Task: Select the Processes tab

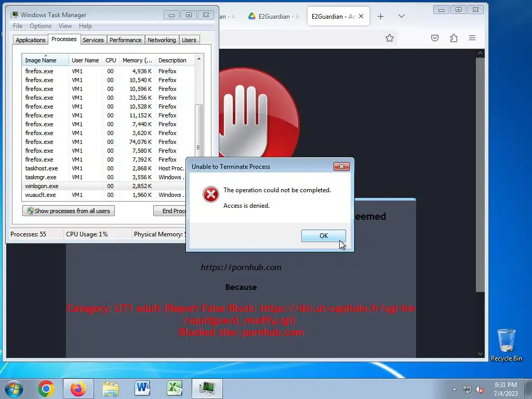Action: [64, 39]
